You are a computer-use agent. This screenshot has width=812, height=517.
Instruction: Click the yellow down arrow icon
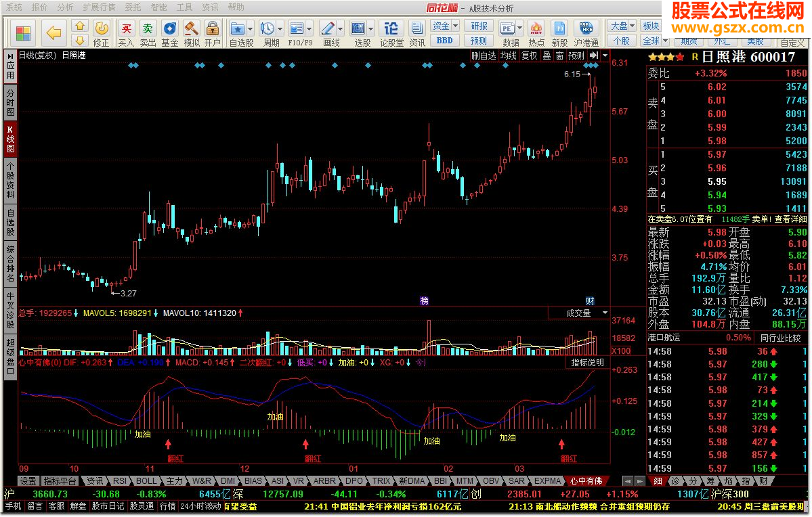pyautogui.click(x=79, y=41)
